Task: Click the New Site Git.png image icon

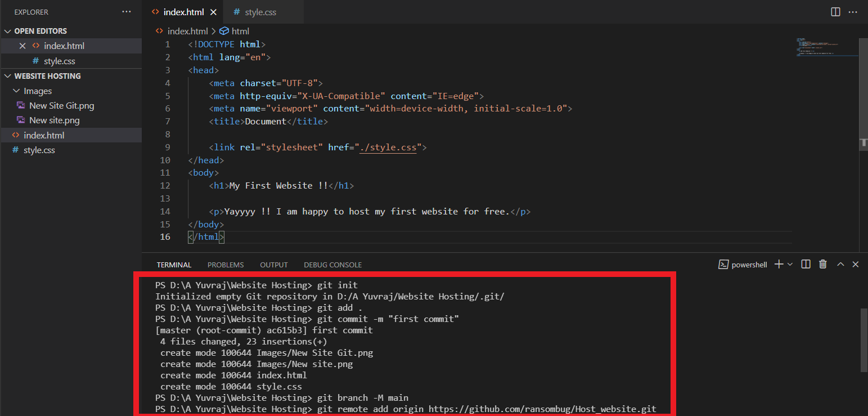Action: (20, 105)
